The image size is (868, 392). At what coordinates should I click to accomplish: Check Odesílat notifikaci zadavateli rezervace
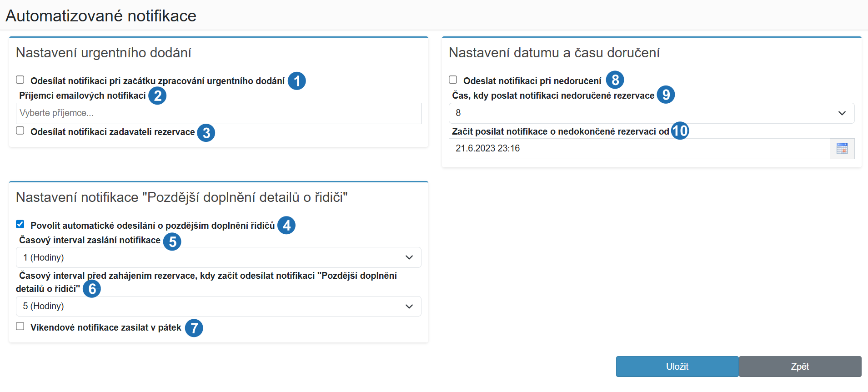coord(20,131)
